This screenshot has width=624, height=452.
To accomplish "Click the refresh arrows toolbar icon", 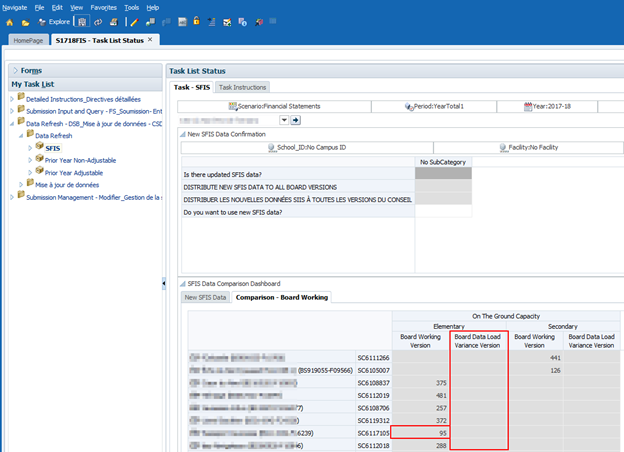I will pos(98,20).
